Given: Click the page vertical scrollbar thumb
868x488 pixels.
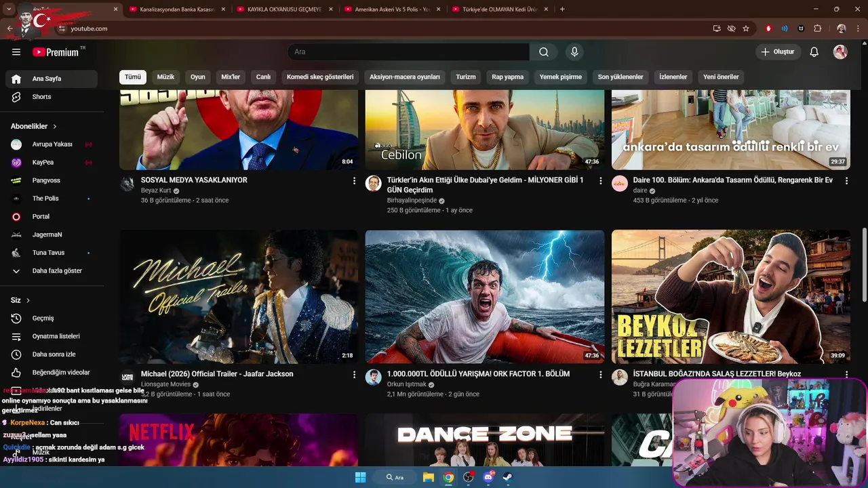Looking at the screenshot, I should click(x=864, y=264).
